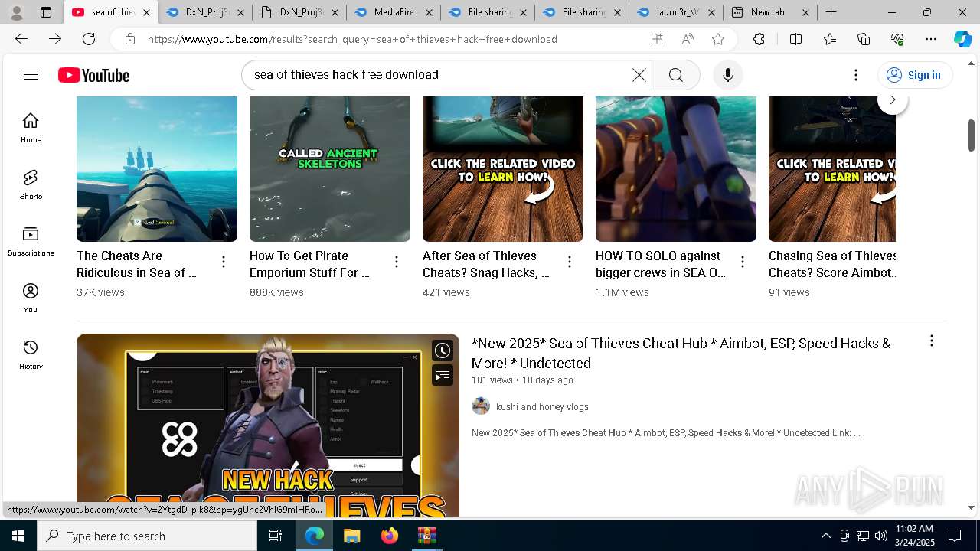The width and height of the screenshot is (980, 551).
Task: Go forward in the browser
Action: pyautogui.click(x=55, y=39)
